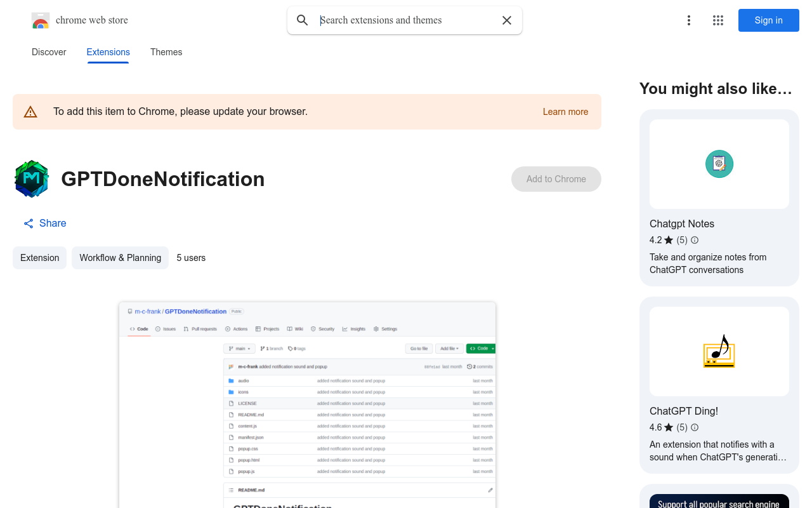The width and height of the screenshot is (812, 508).
Task: Click the update browser warning message text
Action: 180,112
